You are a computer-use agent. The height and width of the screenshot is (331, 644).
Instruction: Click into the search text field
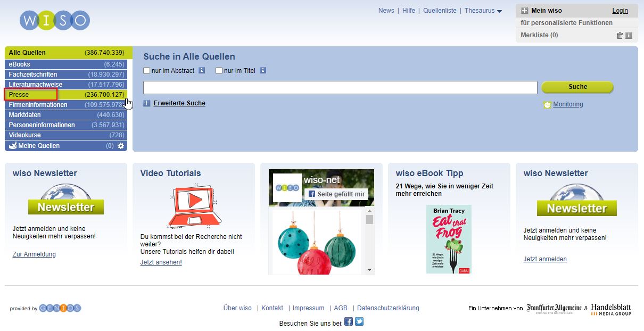[x=340, y=87]
